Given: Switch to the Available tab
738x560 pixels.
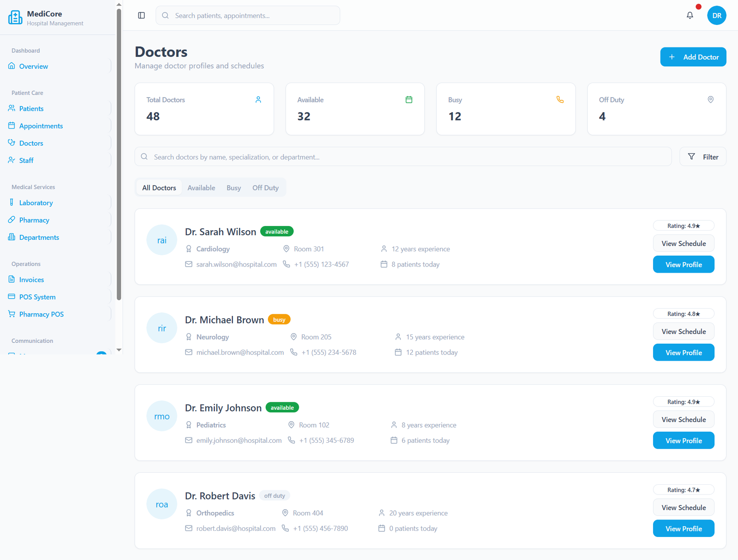Looking at the screenshot, I should 201,188.
